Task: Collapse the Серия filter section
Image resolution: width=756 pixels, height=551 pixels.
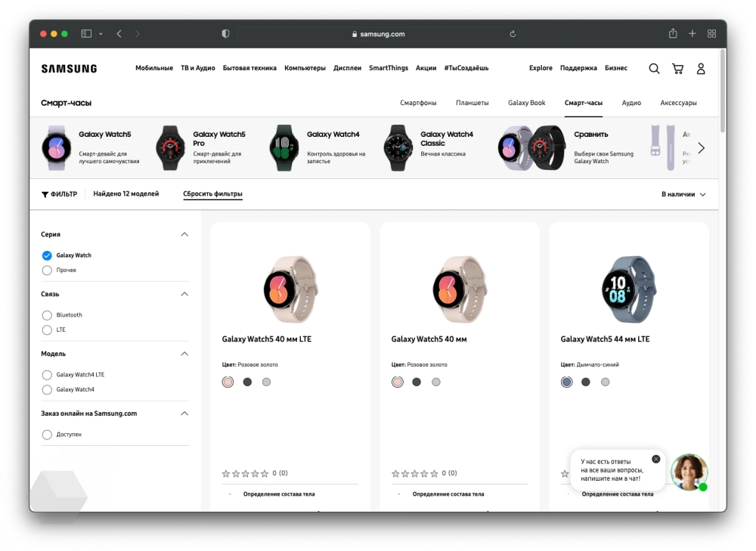Action: (x=184, y=234)
